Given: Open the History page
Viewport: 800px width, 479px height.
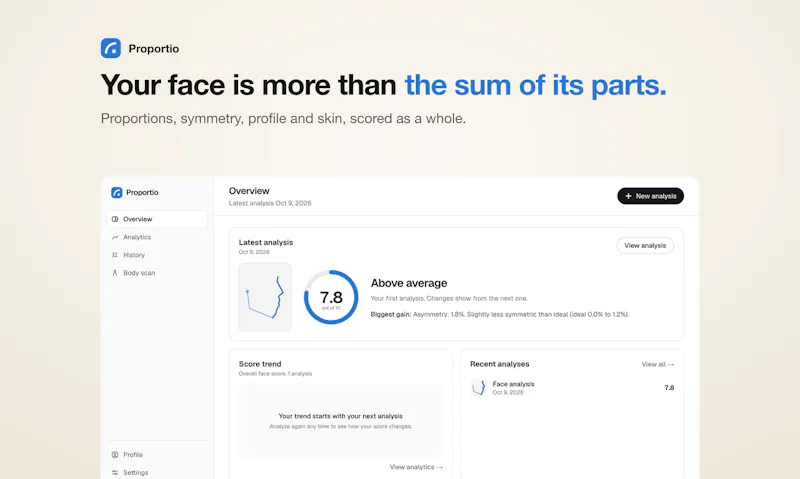Looking at the screenshot, I should point(157,255).
